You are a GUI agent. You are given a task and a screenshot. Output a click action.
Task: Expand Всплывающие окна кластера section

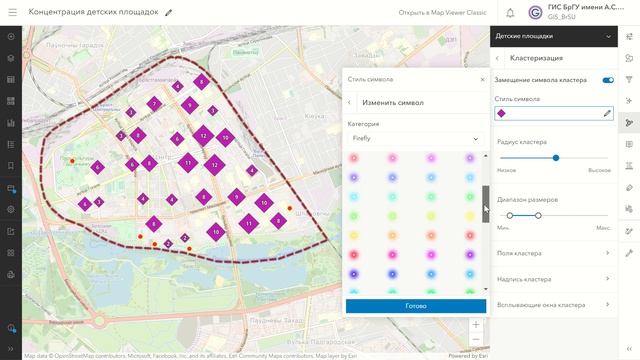[x=553, y=304]
